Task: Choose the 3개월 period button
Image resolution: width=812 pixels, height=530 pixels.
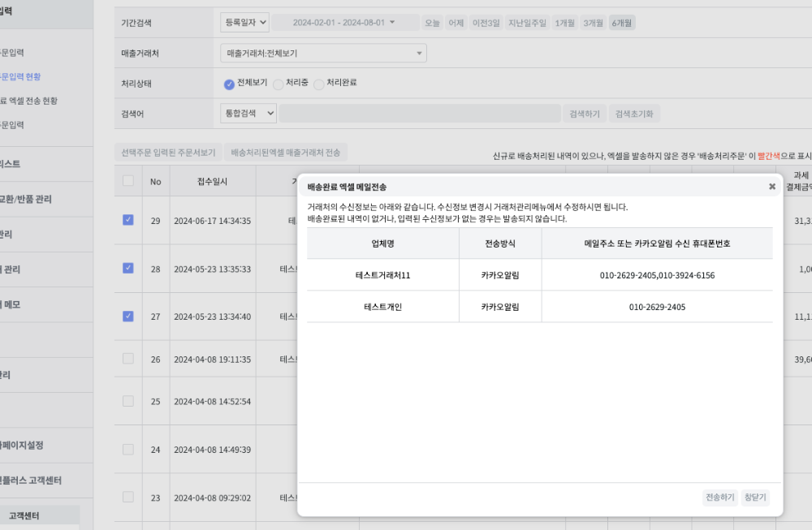Action: (593, 23)
